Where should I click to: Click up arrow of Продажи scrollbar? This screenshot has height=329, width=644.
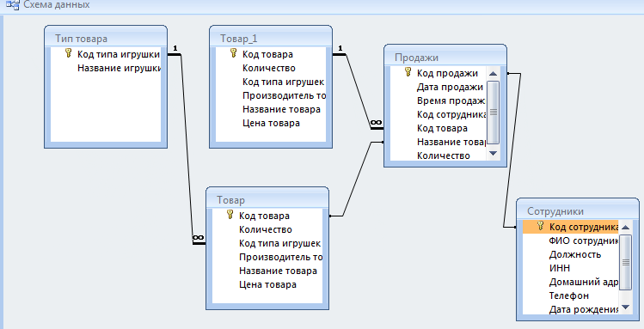[493, 74]
